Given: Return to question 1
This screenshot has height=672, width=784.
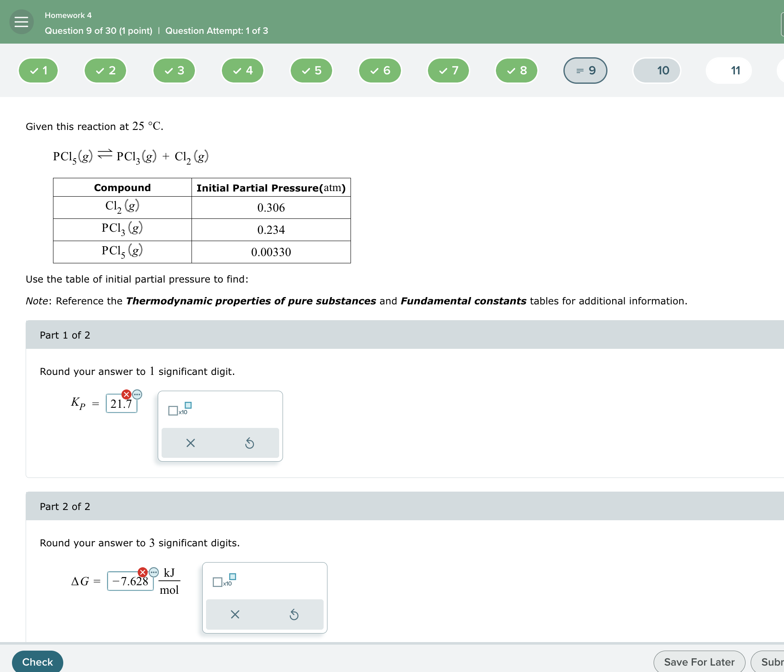Looking at the screenshot, I should coord(38,71).
